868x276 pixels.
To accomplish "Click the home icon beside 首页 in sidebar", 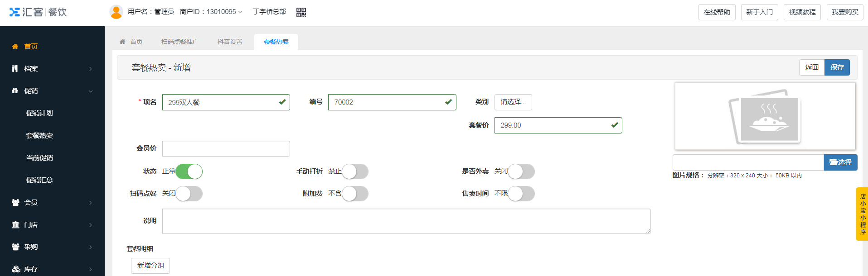I will [x=15, y=47].
